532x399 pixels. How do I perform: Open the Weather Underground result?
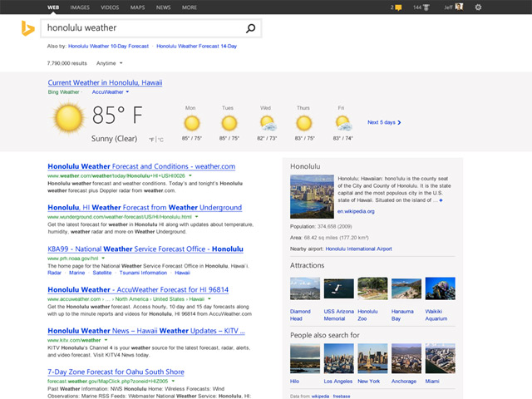pyautogui.click(x=145, y=208)
